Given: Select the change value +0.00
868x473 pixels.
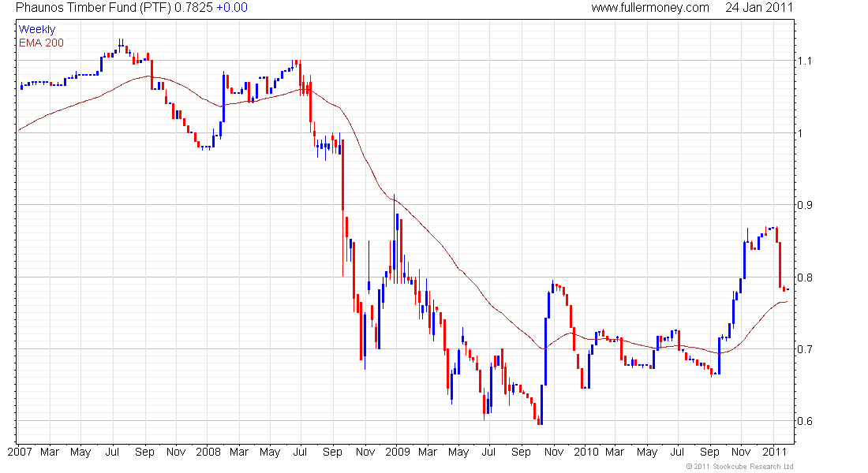Looking at the screenshot, I should (x=231, y=8).
